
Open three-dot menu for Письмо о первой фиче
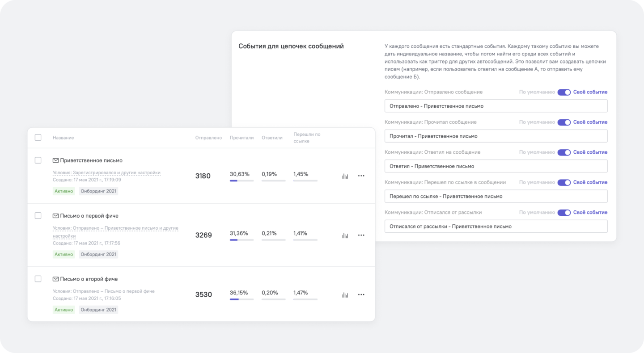pos(361,235)
